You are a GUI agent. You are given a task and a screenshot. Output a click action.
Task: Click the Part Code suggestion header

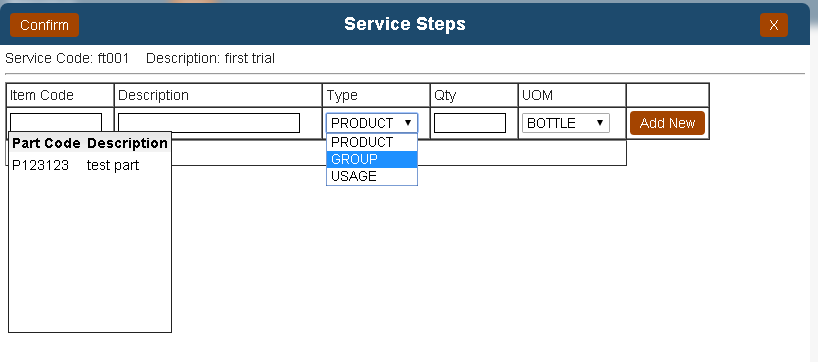click(46, 143)
